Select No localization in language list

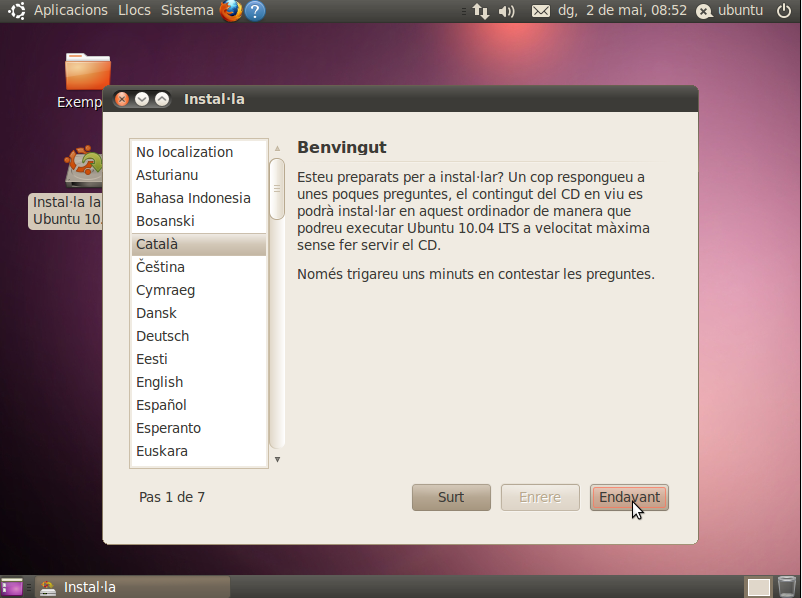pos(199,152)
